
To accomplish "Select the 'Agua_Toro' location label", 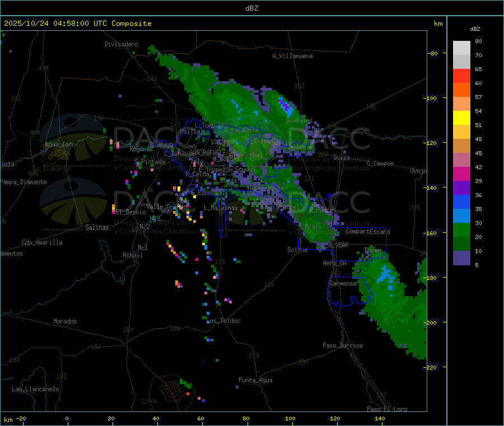I will pyautogui.click(x=60, y=144).
